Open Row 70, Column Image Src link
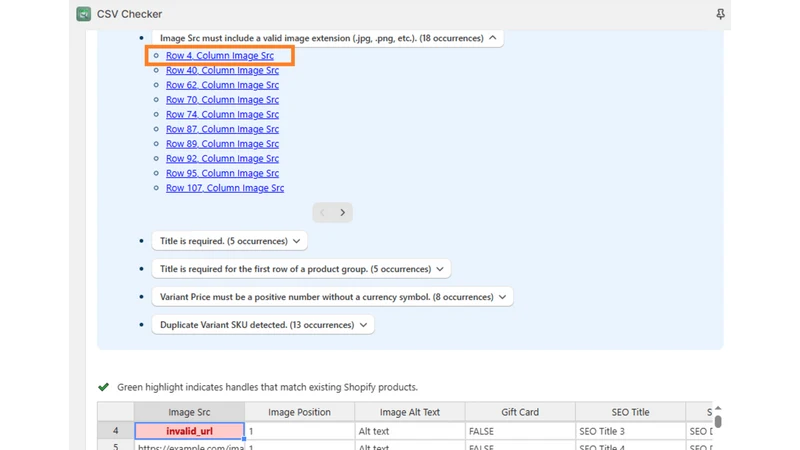 click(222, 100)
